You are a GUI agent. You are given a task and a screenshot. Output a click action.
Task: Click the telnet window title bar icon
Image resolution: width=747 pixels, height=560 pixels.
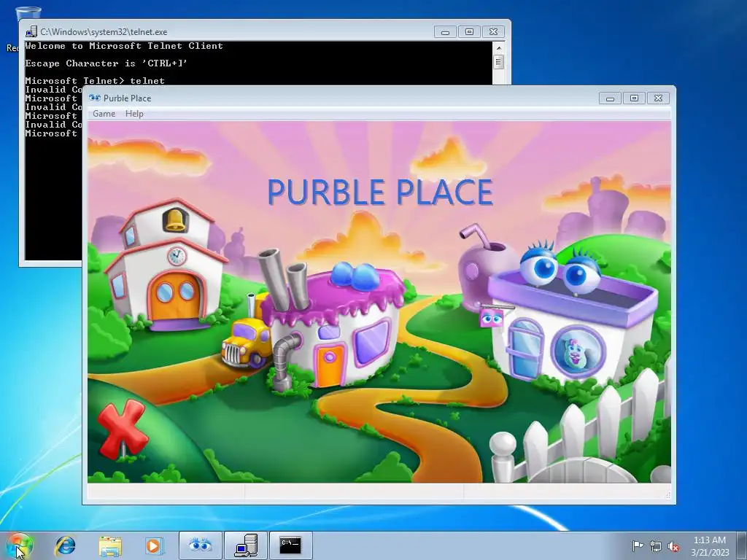31,32
